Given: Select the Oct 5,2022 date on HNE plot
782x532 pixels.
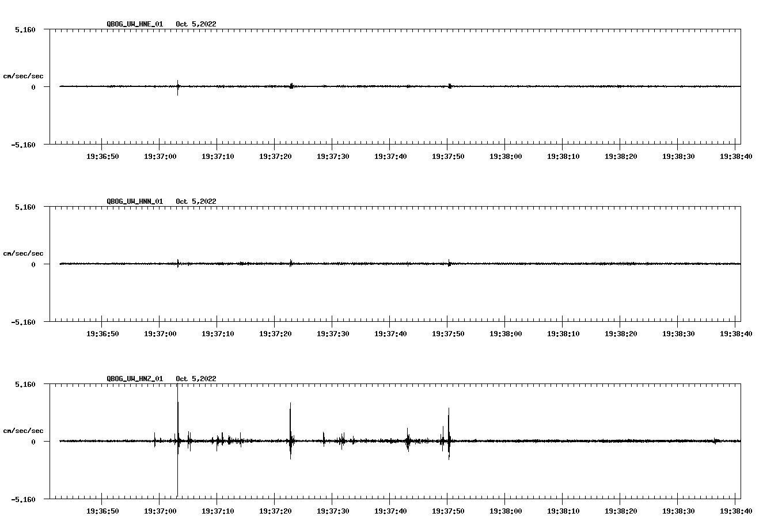Looking at the screenshot, I should [196, 24].
